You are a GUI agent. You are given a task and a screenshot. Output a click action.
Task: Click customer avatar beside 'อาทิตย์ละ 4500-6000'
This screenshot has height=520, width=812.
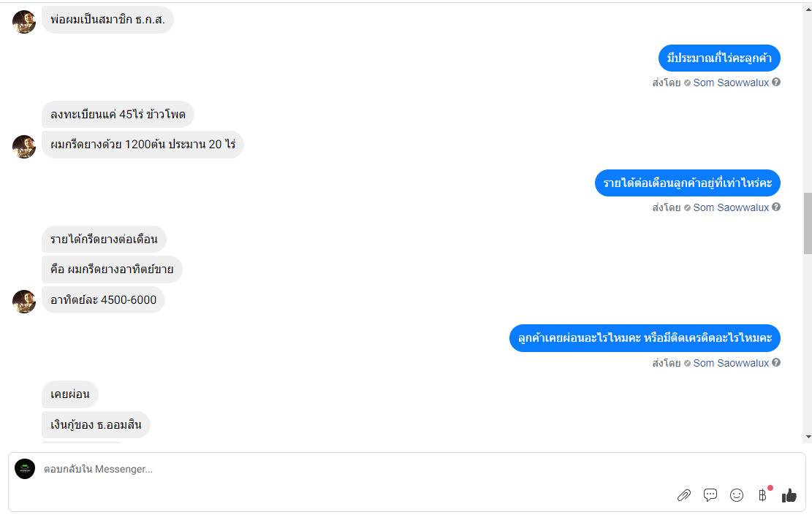click(x=24, y=302)
